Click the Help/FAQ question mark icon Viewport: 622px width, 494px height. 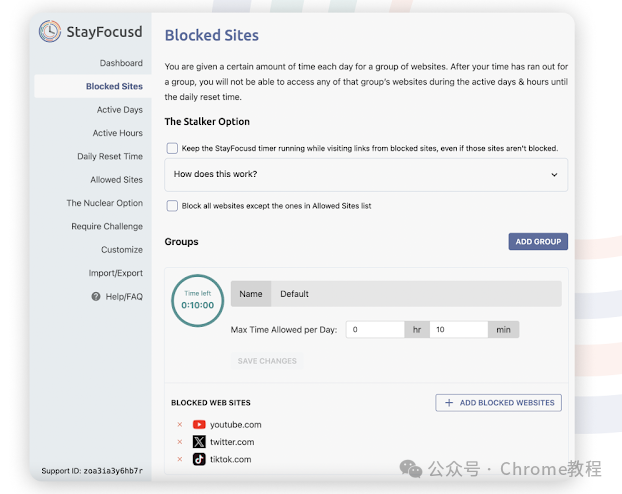tap(96, 296)
